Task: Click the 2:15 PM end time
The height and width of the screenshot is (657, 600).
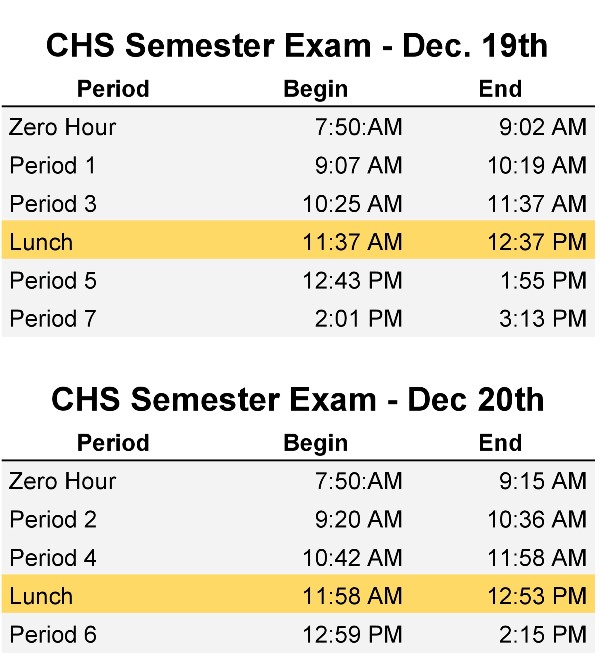Action: click(x=543, y=634)
